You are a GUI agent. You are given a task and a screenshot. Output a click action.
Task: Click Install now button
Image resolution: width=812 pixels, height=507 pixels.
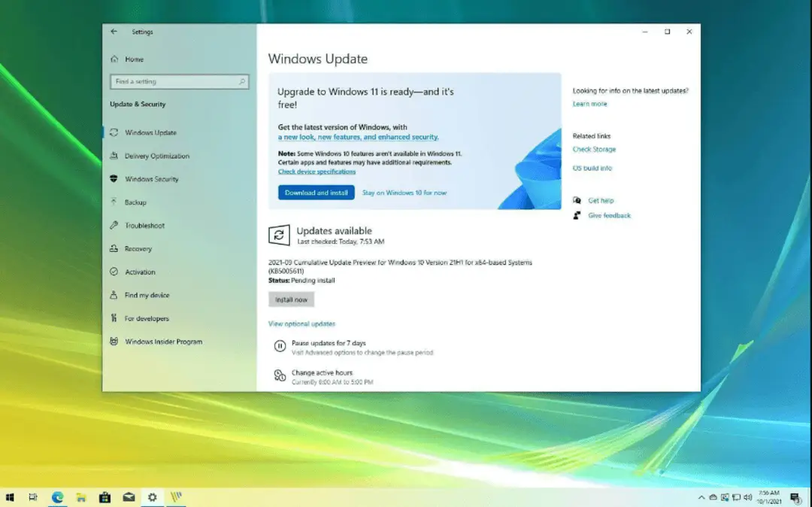[291, 299]
